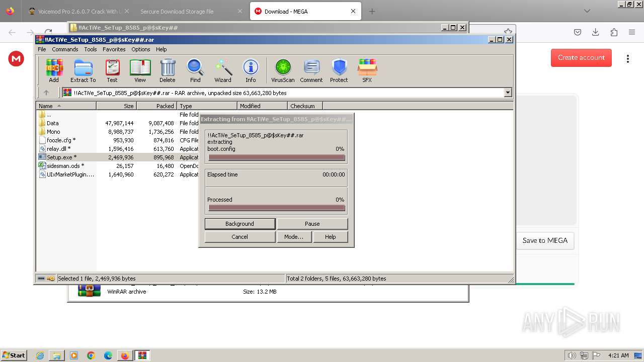Click the Extract To toolbar icon
Image resolution: width=644 pixels, height=362 pixels.
83,70
